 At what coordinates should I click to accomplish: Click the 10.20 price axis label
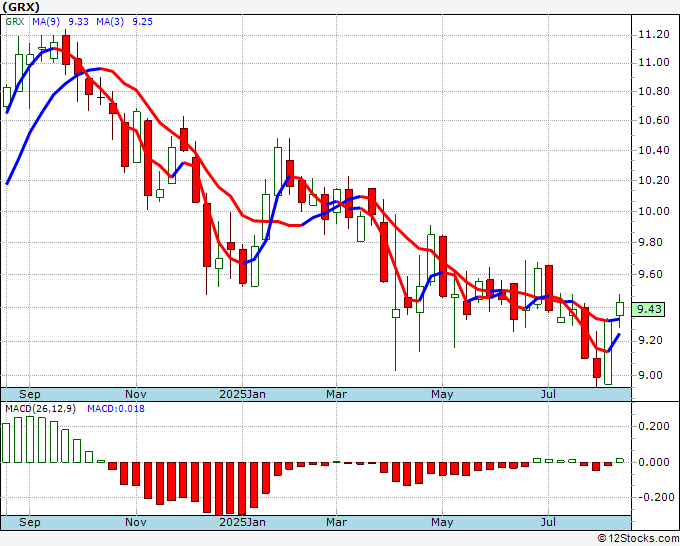tap(654, 180)
